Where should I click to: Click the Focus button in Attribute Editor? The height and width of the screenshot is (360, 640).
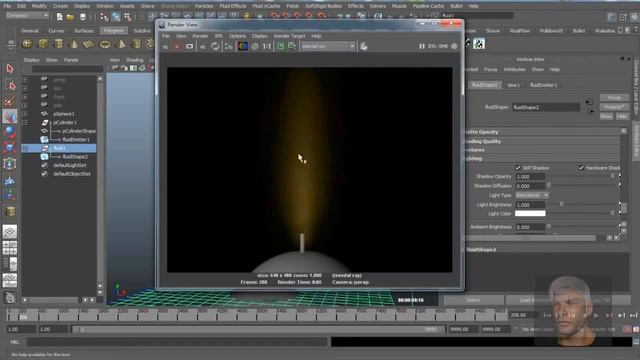(614, 98)
